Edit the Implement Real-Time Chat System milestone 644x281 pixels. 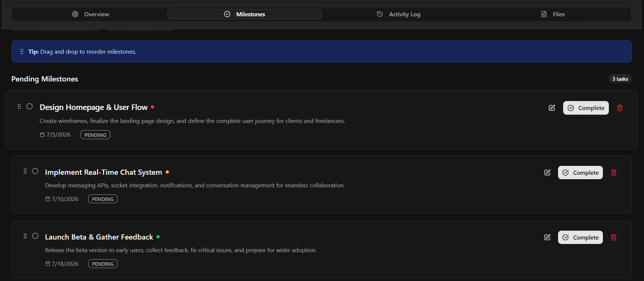tap(547, 173)
